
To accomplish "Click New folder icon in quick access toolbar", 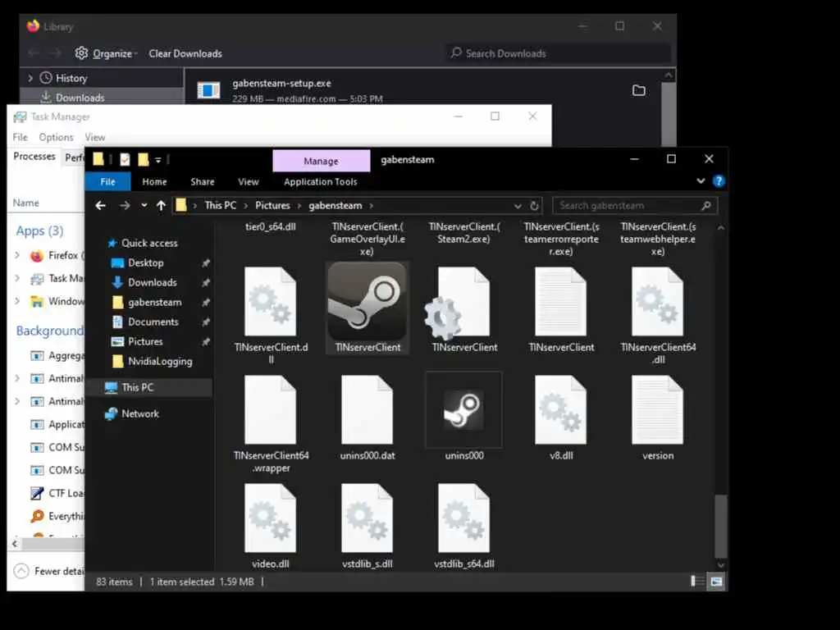I will click(x=143, y=160).
